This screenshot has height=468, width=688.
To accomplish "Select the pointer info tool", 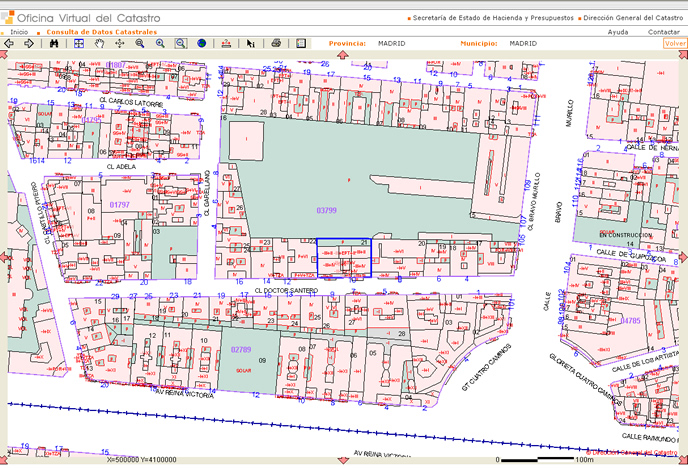I will pos(250,44).
